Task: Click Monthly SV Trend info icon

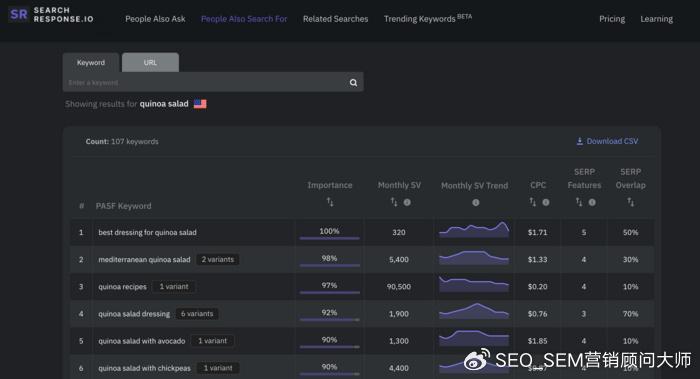Action: (475, 202)
